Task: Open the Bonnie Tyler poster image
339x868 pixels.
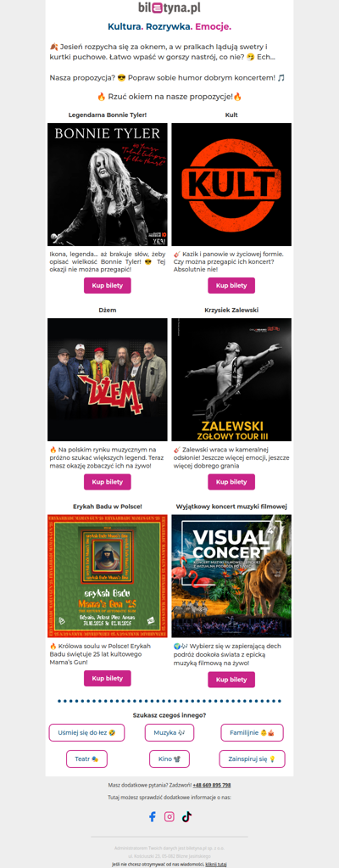Action: [108, 184]
